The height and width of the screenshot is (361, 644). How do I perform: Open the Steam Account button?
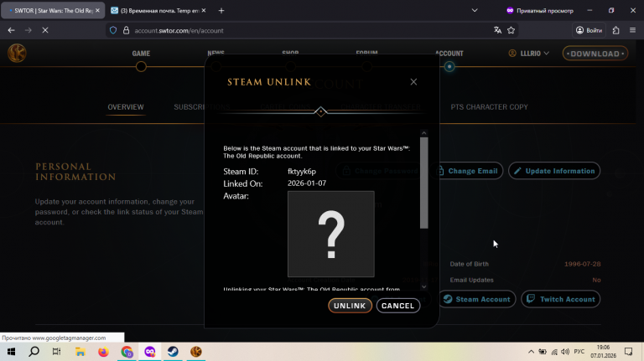coord(477,299)
